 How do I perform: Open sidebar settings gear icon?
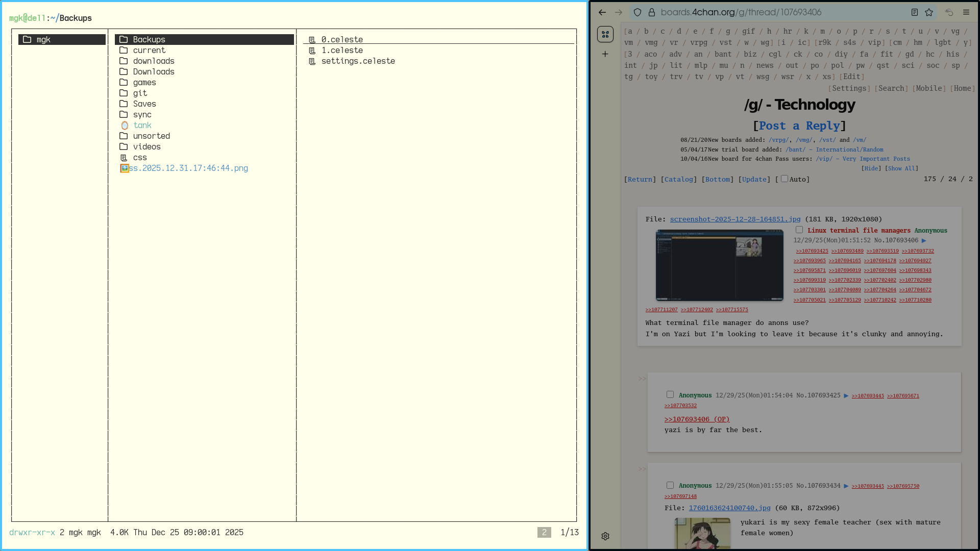[x=605, y=536]
